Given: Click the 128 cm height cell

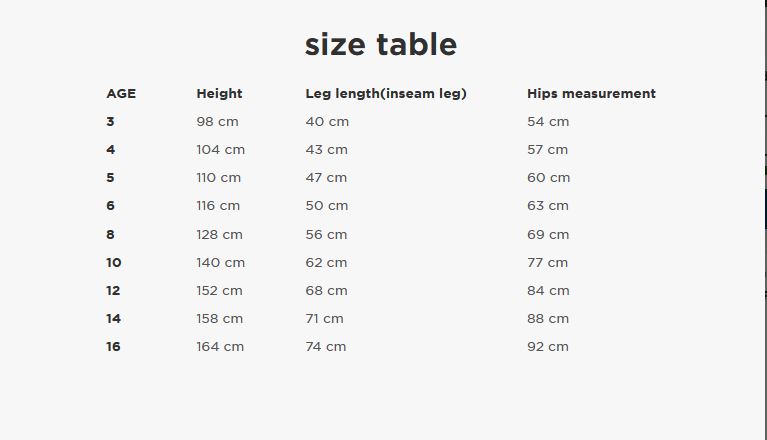Looking at the screenshot, I should (x=220, y=234).
